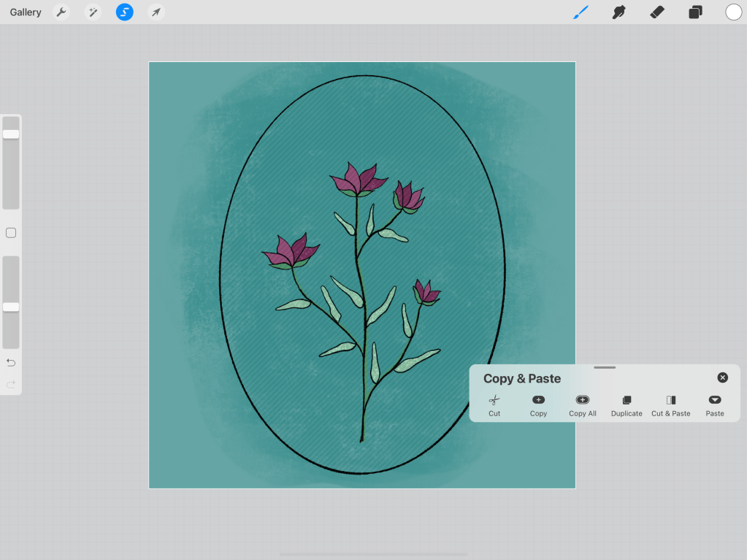Tap the sidebar Modify square button
The image size is (747, 560).
pyautogui.click(x=11, y=233)
